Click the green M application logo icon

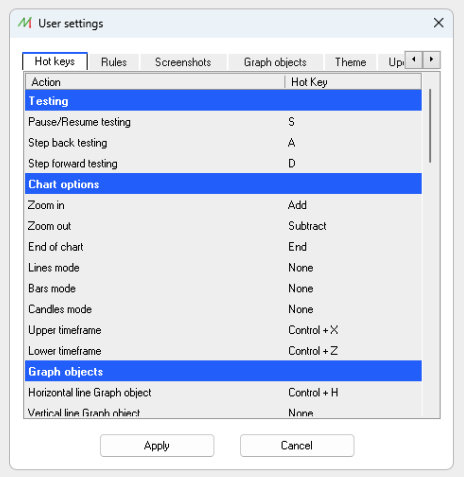(x=25, y=23)
